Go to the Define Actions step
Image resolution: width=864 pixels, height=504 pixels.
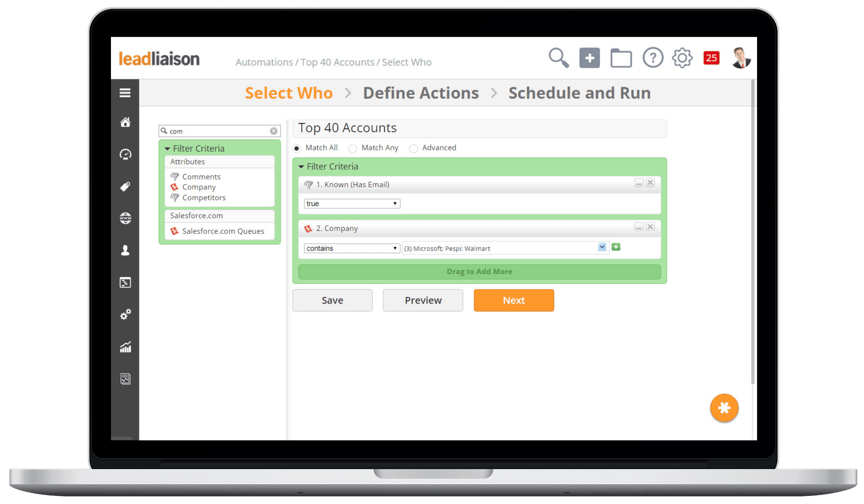click(x=421, y=93)
